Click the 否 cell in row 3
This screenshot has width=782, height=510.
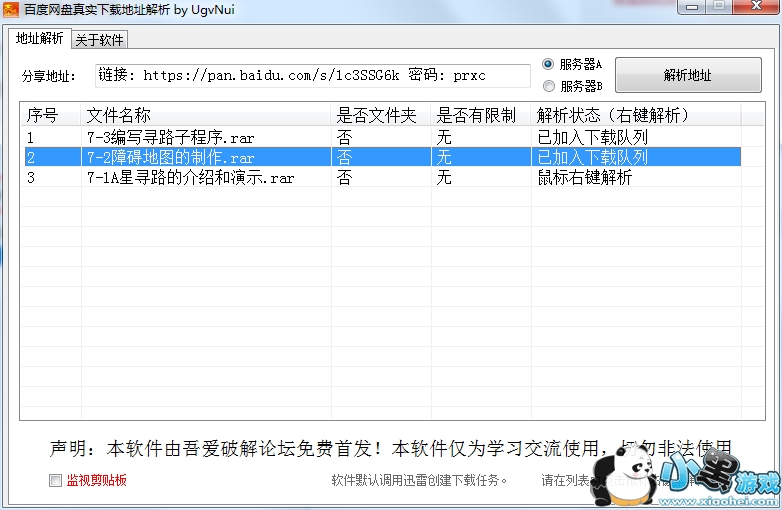point(345,177)
